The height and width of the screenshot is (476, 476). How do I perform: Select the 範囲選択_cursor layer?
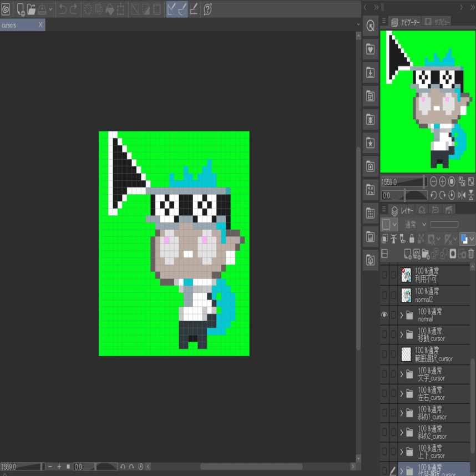click(x=434, y=355)
